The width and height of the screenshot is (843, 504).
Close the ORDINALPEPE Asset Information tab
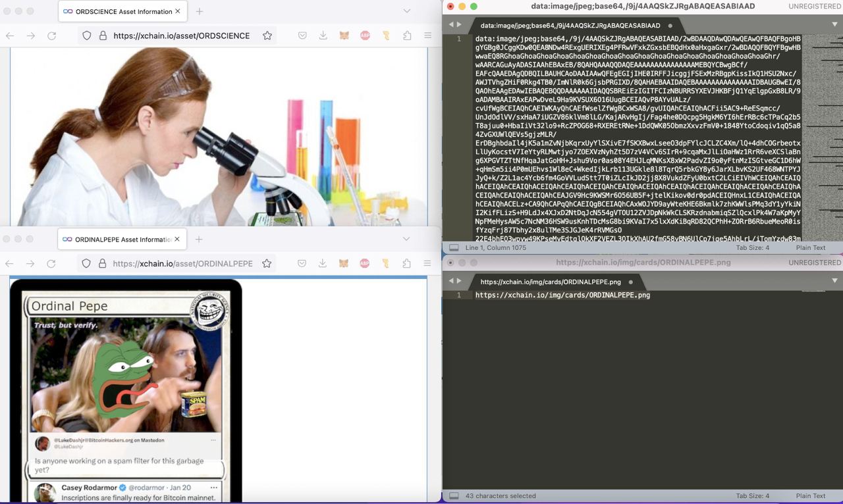(x=177, y=239)
